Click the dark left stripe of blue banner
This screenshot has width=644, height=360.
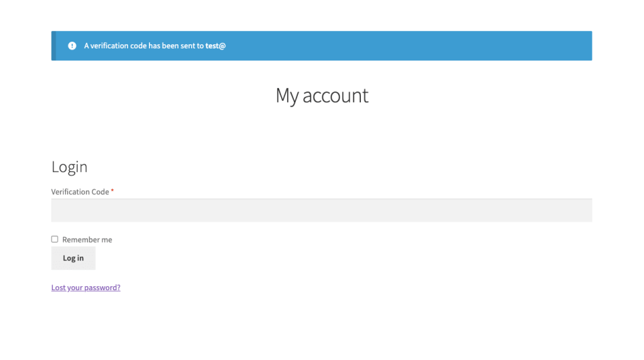click(54, 46)
